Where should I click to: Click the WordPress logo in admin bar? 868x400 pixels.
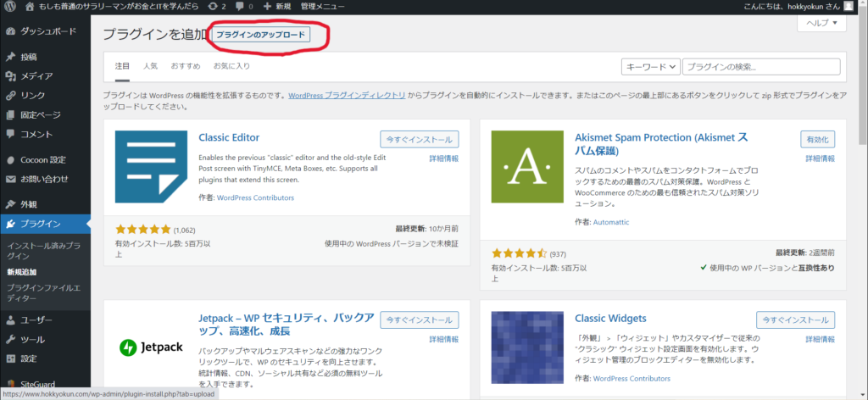pyautogui.click(x=10, y=7)
